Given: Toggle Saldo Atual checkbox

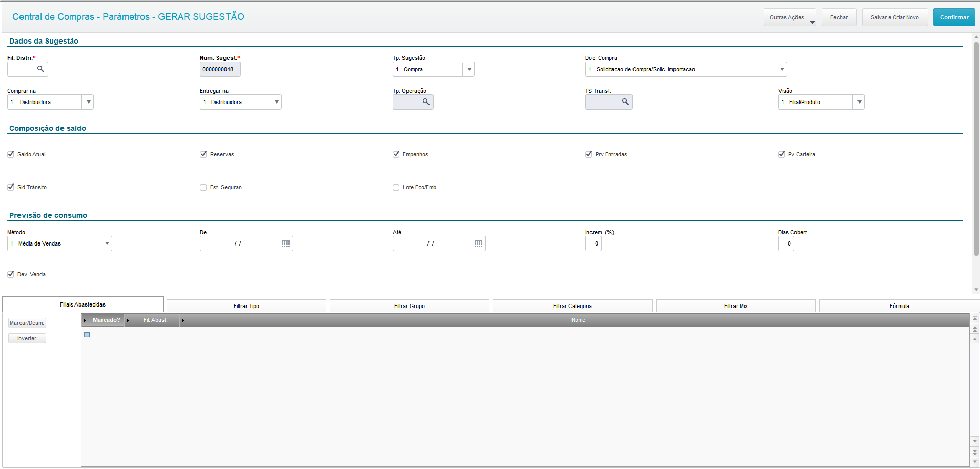Looking at the screenshot, I should tap(11, 154).
